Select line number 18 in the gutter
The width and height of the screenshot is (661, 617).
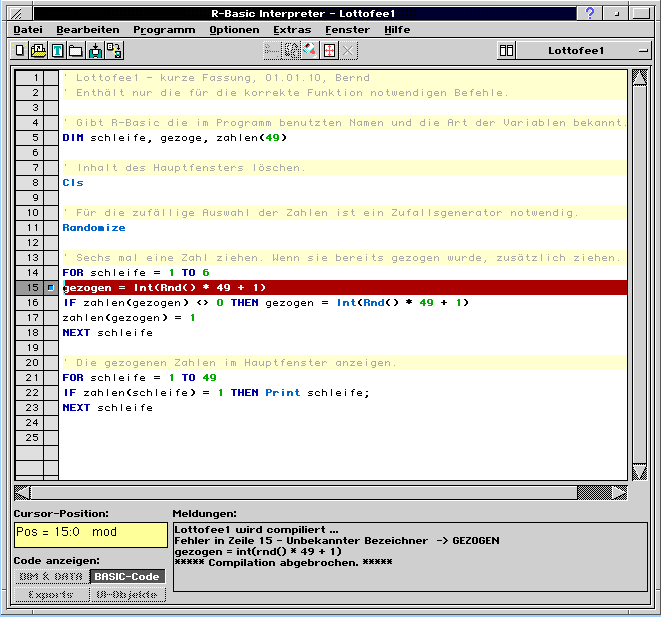coord(30,333)
